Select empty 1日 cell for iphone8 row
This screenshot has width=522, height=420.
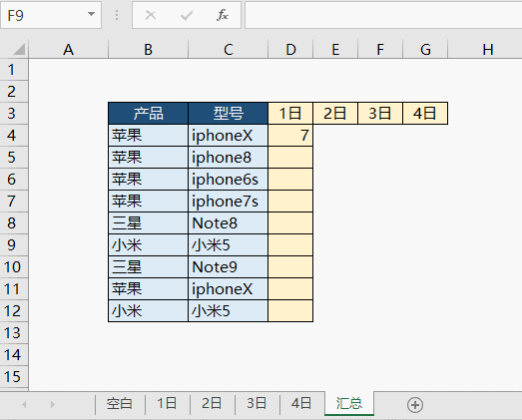[x=290, y=158]
